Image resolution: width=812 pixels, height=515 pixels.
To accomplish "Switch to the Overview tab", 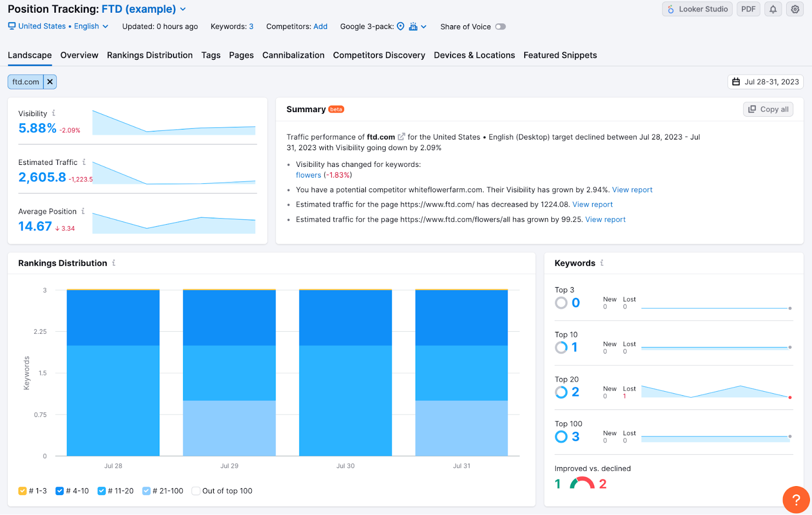I will 79,55.
